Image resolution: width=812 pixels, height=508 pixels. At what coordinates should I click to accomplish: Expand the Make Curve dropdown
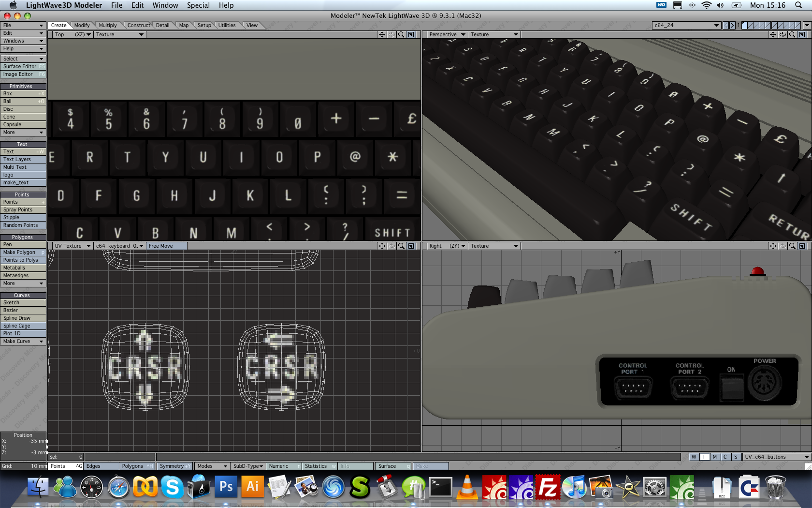tap(23, 341)
